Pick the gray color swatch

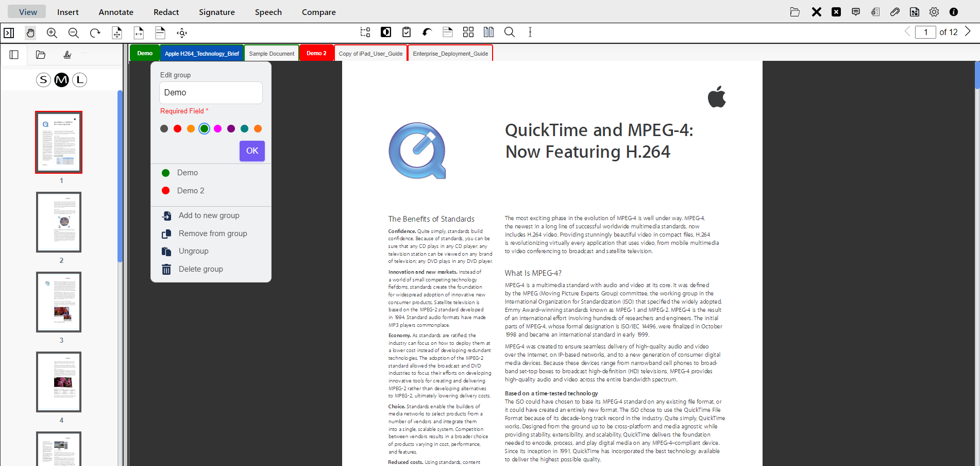click(x=164, y=129)
